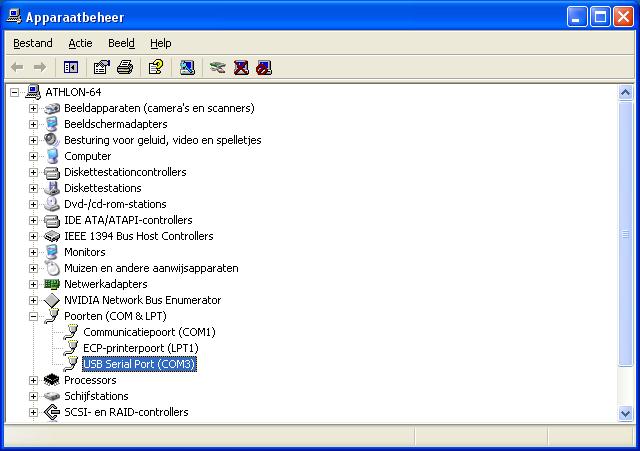Image resolution: width=640 pixels, height=451 pixels.
Task: Open the Help toolbar icon
Action: (156, 67)
